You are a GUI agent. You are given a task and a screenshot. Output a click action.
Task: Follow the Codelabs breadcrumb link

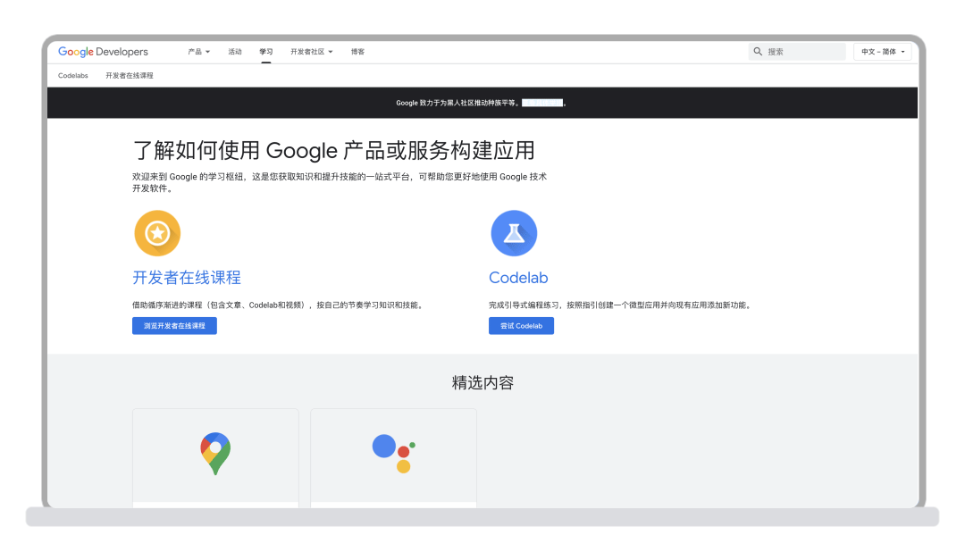[72, 75]
